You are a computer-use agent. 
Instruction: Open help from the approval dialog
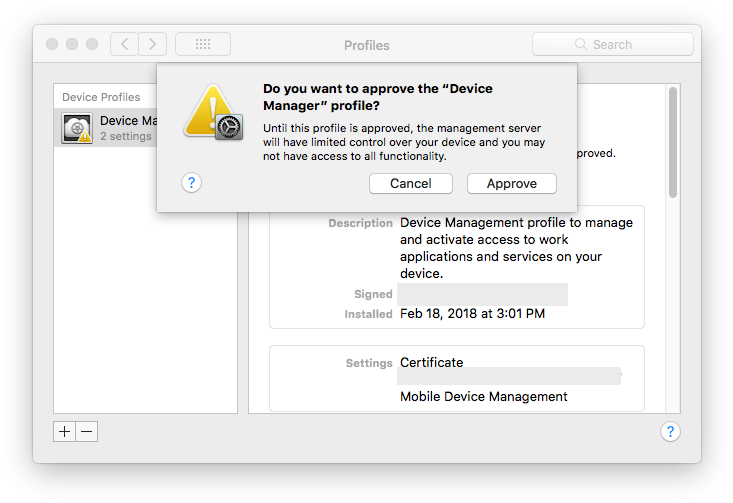pyautogui.click(x=192, y=183)
